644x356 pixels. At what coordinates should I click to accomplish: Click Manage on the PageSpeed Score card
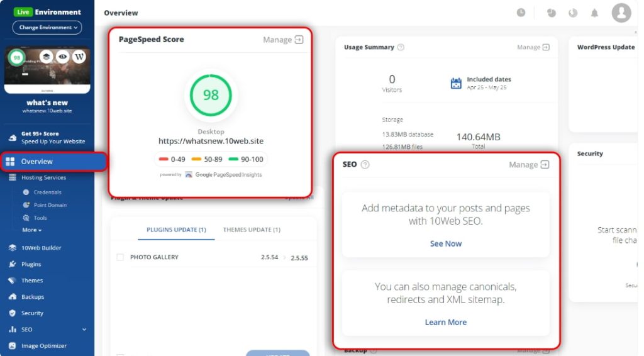pyautogui.click(x=282, y=40)
